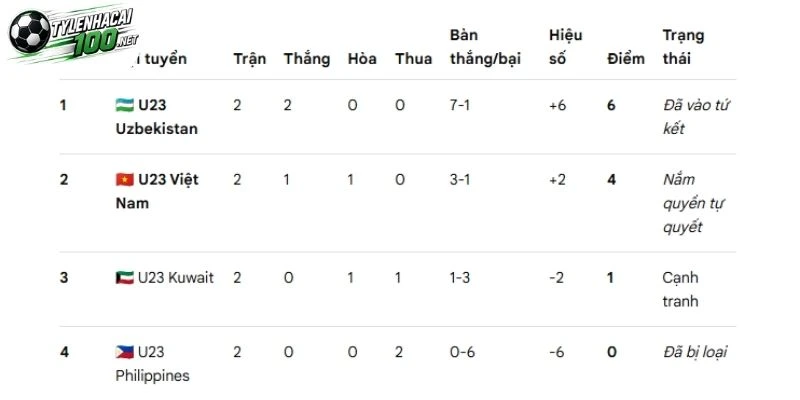The height and width of the screenshot is (400, 800).
Task: Click the Hiệu số column header
Action: (x=566, y=47)
